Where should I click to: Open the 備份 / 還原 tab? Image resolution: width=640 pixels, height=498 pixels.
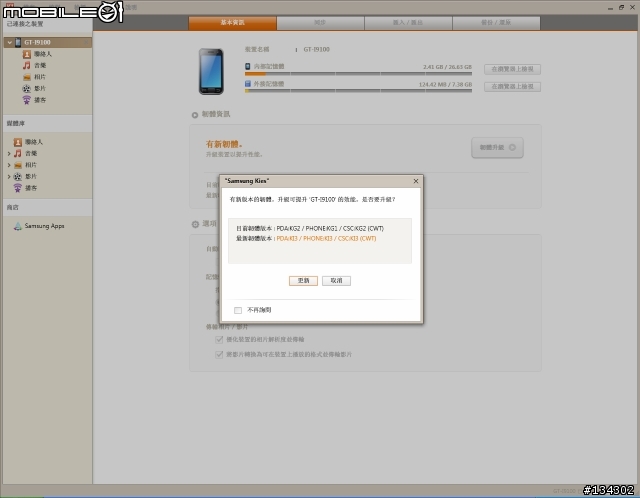pyautogui.click(x=496, y=23)
